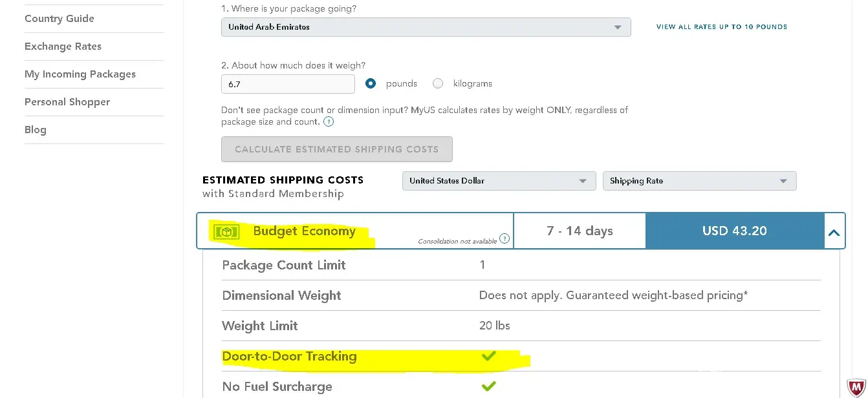Open the Blog sidebar link
868x398 pixels.
[x=36, y=130]
